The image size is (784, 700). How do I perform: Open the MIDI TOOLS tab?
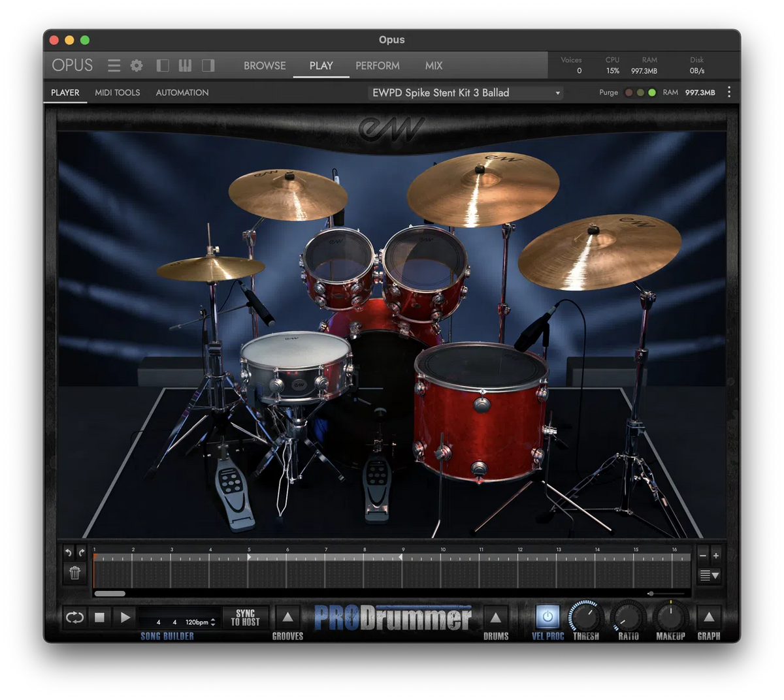(118, 92)
